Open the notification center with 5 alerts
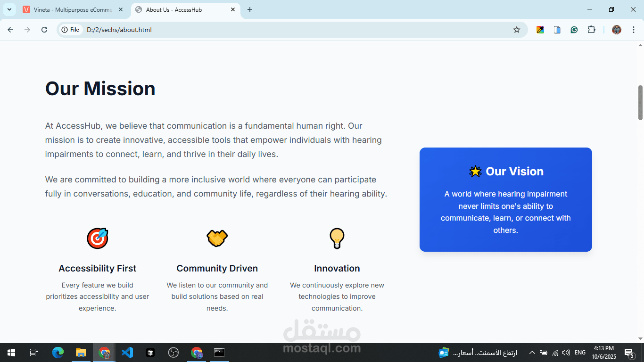Viewport: 644px width, 362px height. click(x=629, y=353)
